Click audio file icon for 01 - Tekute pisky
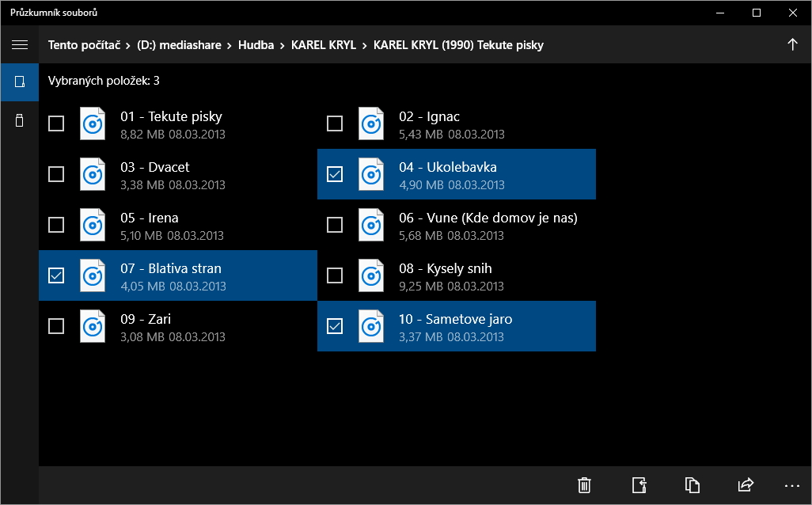Screen dimensions: 812x505 pos(93,123)
